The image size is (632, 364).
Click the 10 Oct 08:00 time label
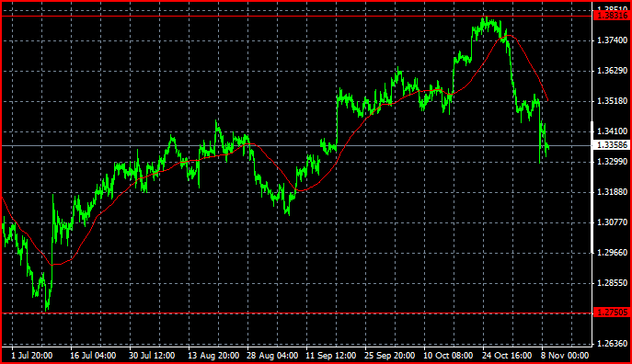pos(448,356)
